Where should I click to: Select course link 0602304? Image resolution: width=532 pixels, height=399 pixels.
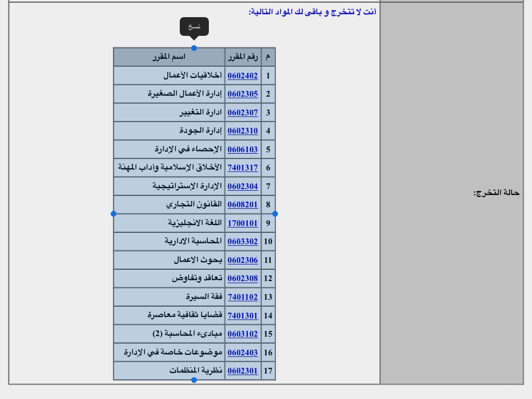[243, 187]
